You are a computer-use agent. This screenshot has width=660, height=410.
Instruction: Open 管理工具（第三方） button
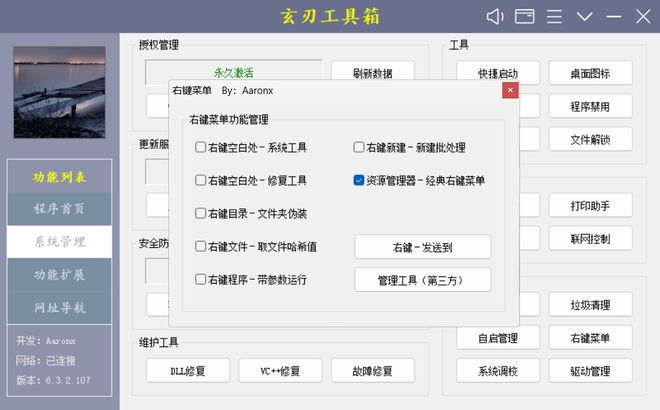tap(423, 280)
